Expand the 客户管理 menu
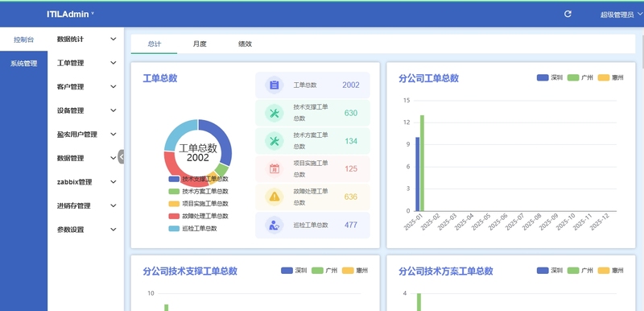This screenshot has height=311, width=644. point(87,87)
